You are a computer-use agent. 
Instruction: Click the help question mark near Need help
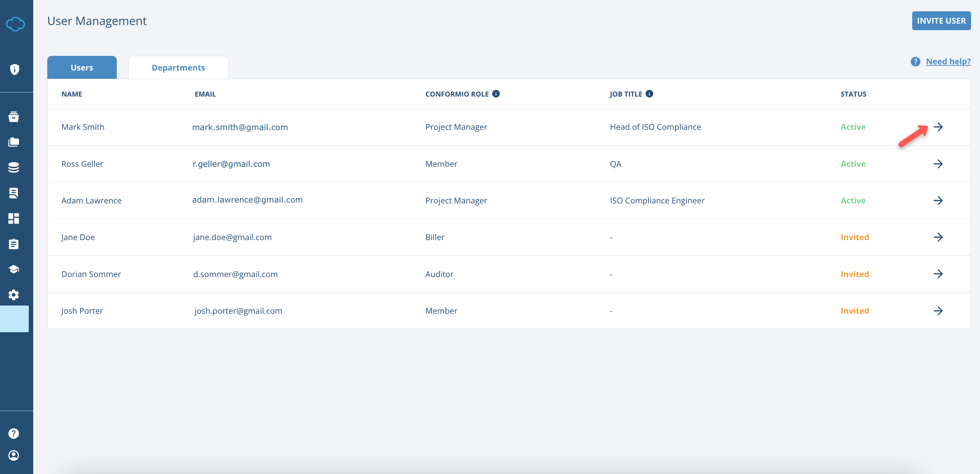point(916,61)
